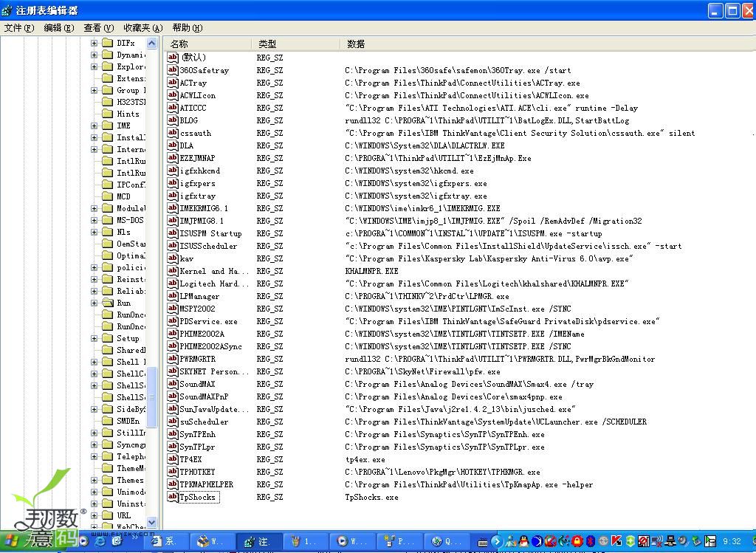Click the kav string value icon

[173, 258]
